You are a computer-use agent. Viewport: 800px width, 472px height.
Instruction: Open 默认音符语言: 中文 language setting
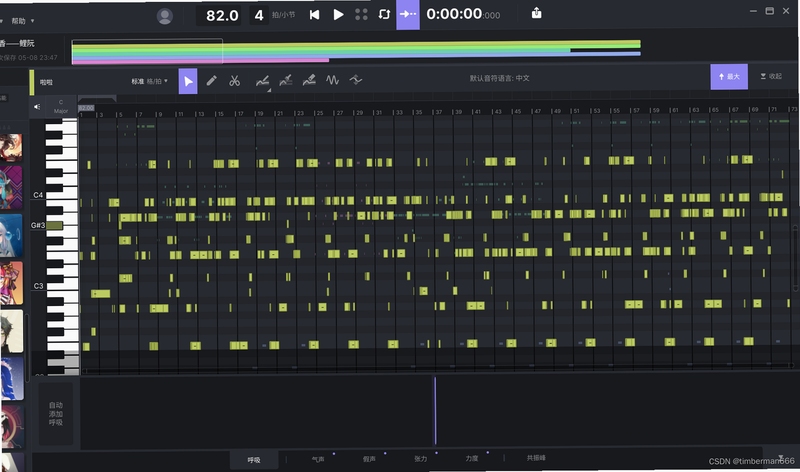click(499, 78)
